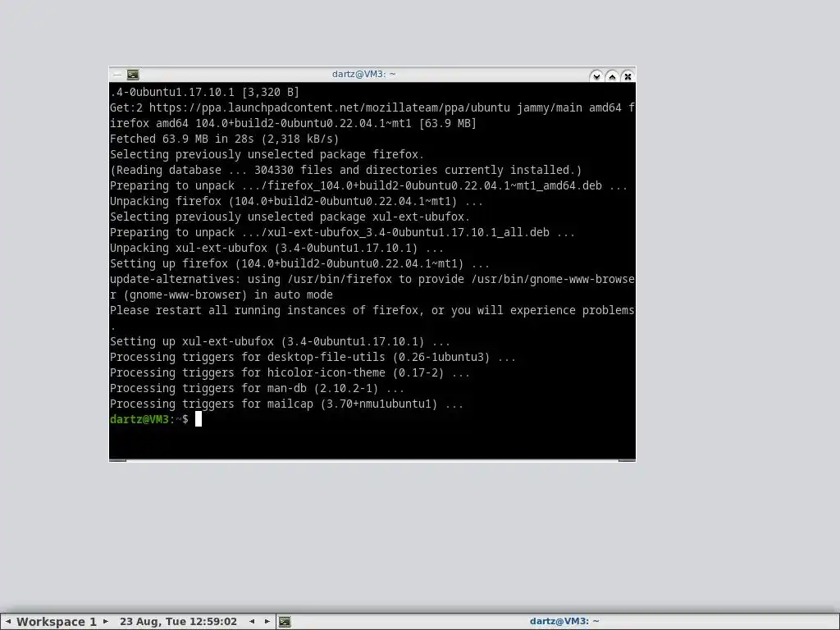Click 'Please restart all running instances' line
The image size is (840, 630).
(372, 310)
